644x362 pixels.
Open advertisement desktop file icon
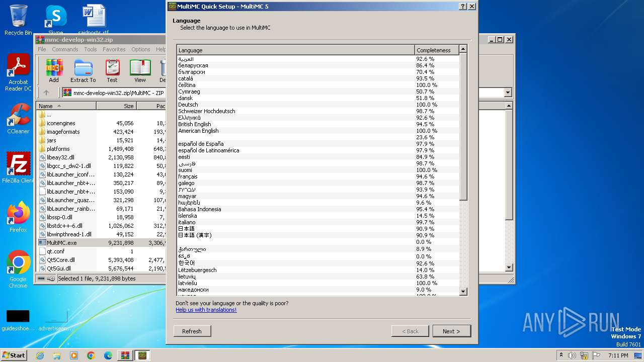pos(56,320)
